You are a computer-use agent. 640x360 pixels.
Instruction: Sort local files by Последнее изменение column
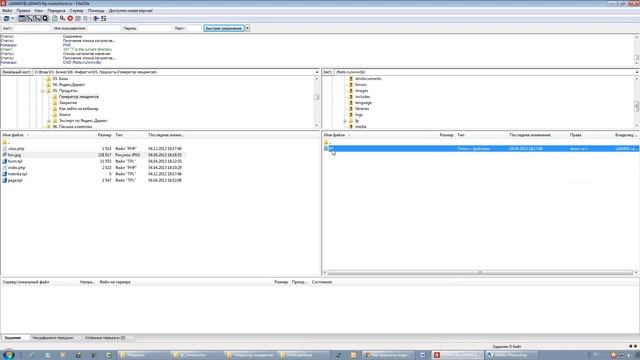pos(166,135)
